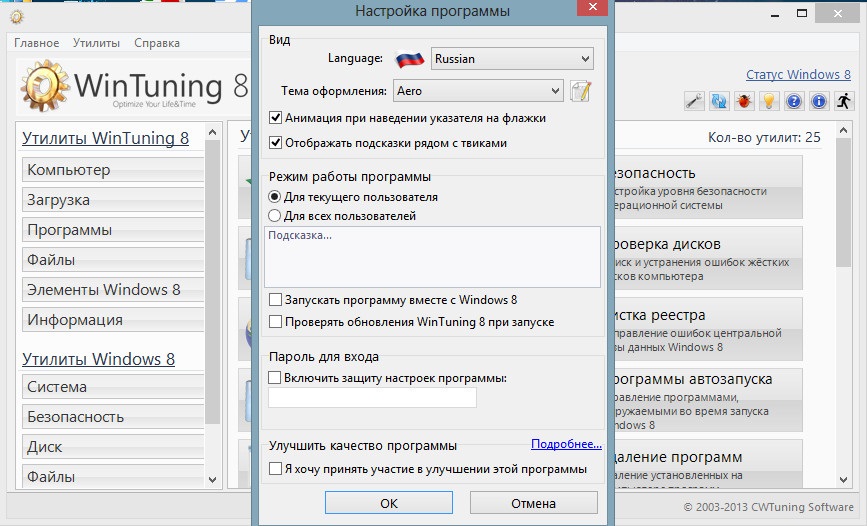Expand the Aero theme dropdown
867x526 pixels.
pyautogui.click(x=478, y=91)
